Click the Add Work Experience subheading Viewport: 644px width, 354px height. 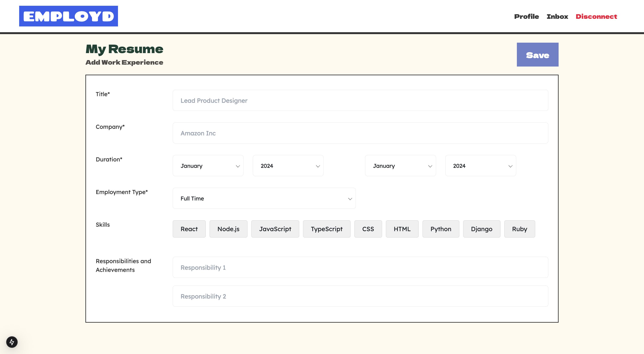click(x=124, y=62)
